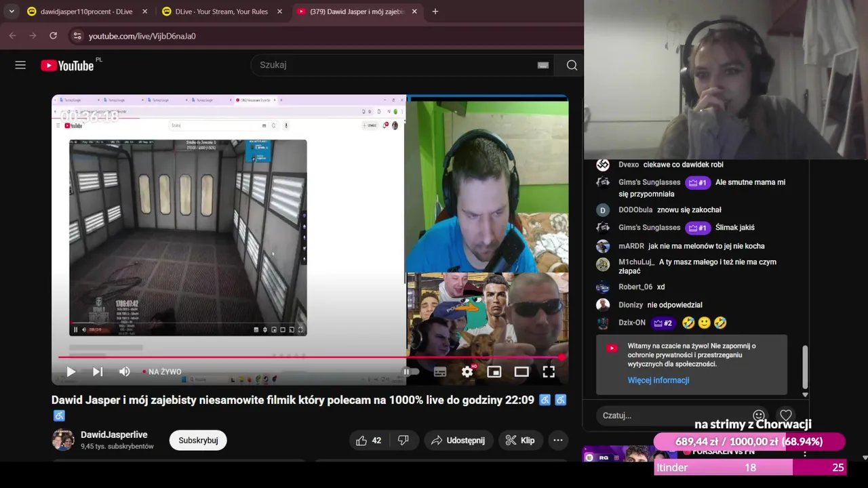This screenshot has width=868, height=488.
Task: Switch to the miniplayer
Action: point(494,371)
